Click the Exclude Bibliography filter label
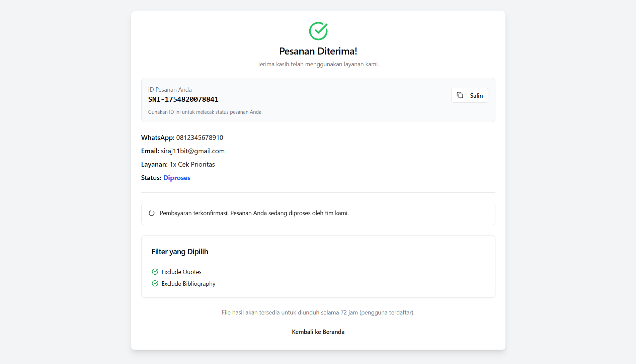Screen dimensions: 636x364 pos(188,284)
